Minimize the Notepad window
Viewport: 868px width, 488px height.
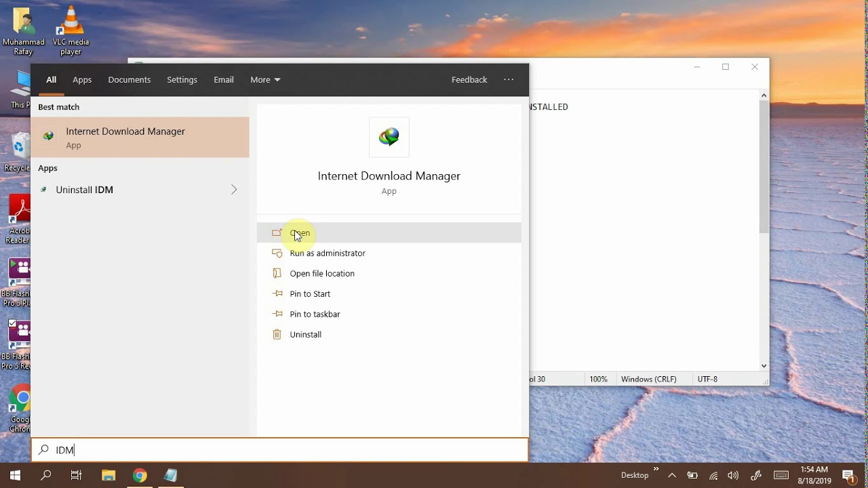(696, 67)
